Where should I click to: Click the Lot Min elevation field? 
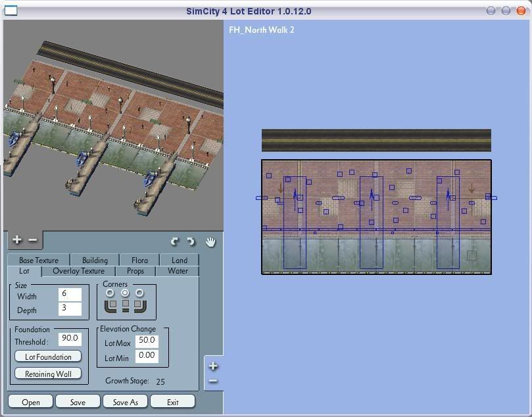point(147,356)
